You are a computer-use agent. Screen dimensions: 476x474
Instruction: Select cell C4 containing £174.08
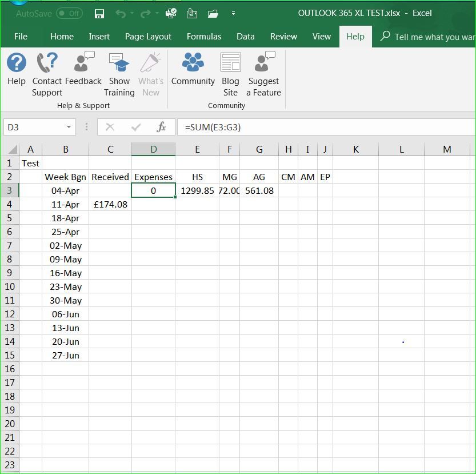[x=110, y=204]
